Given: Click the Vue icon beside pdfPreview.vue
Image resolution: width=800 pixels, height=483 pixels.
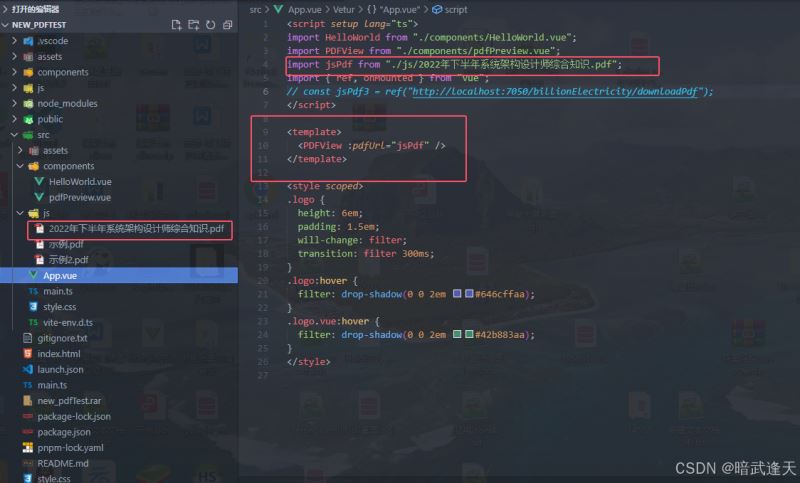Looking at the screenshot, I should pyautogui.click(x=39, y=197).
